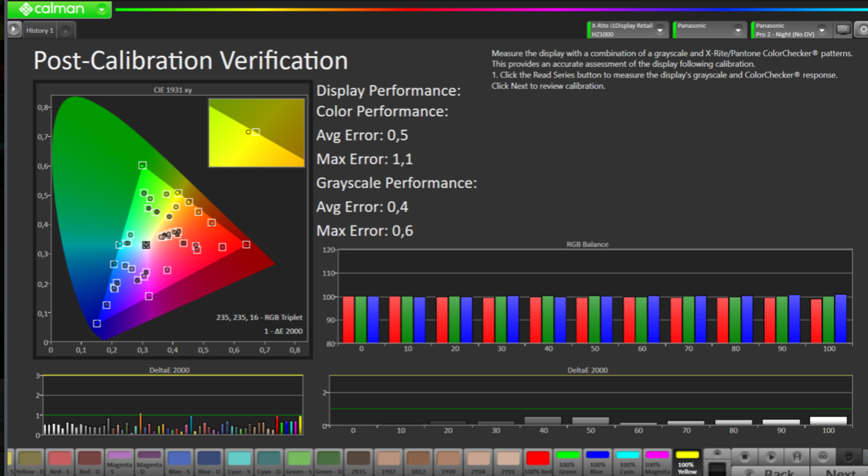Select the 100% Blue patch
Viewport: 868px width, 476px height.
click(598, 461)
